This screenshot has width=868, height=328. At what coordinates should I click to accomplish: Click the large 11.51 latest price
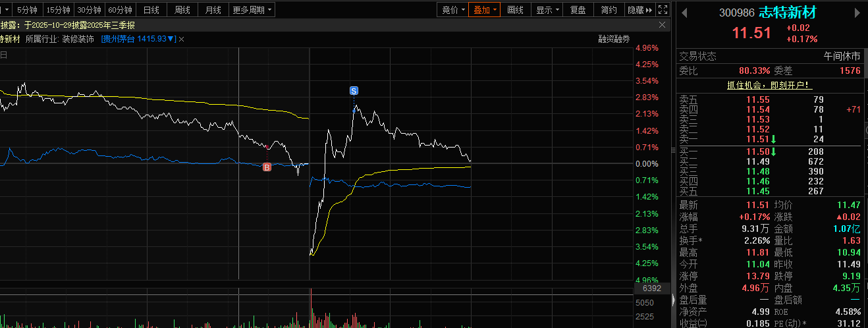point(751,33)
